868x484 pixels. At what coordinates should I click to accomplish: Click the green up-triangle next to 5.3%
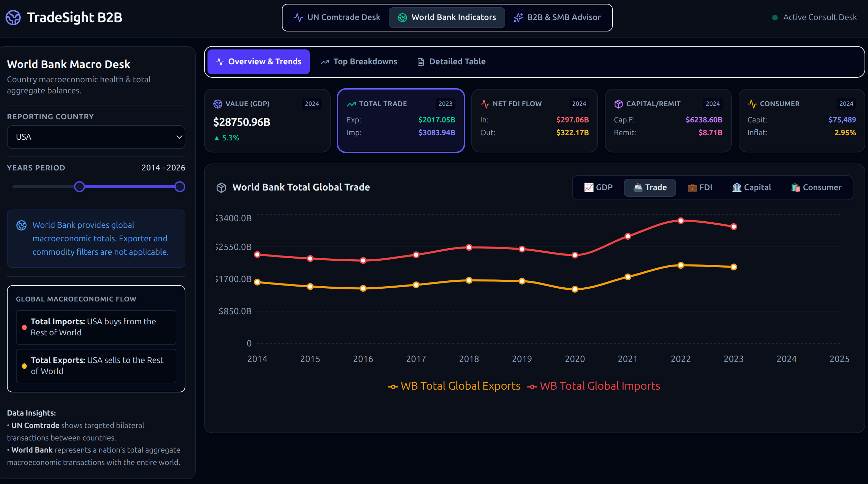pos(217,138)
